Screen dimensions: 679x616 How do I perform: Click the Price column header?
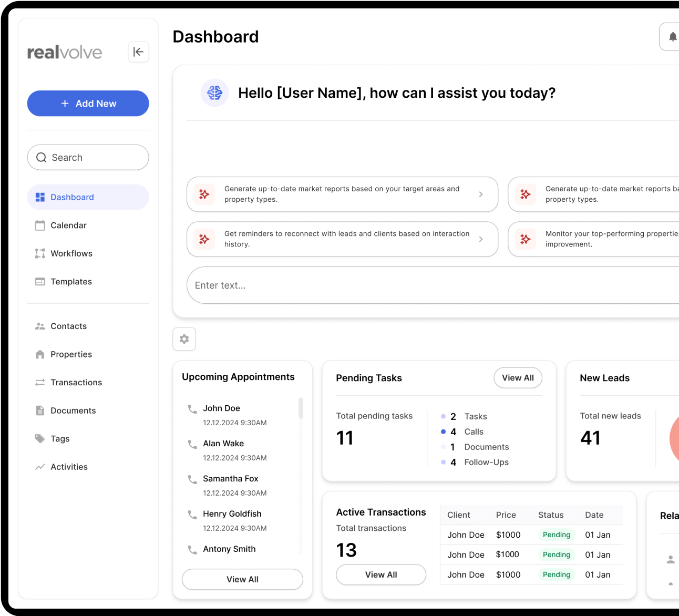click(506, 515)
